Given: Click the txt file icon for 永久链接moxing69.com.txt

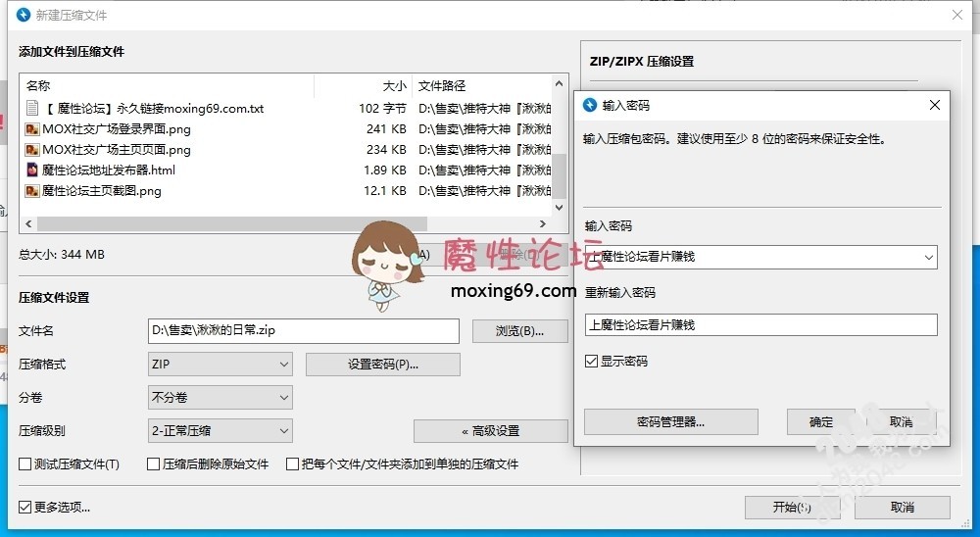Looking at the screenshot, I should (32, 108).
